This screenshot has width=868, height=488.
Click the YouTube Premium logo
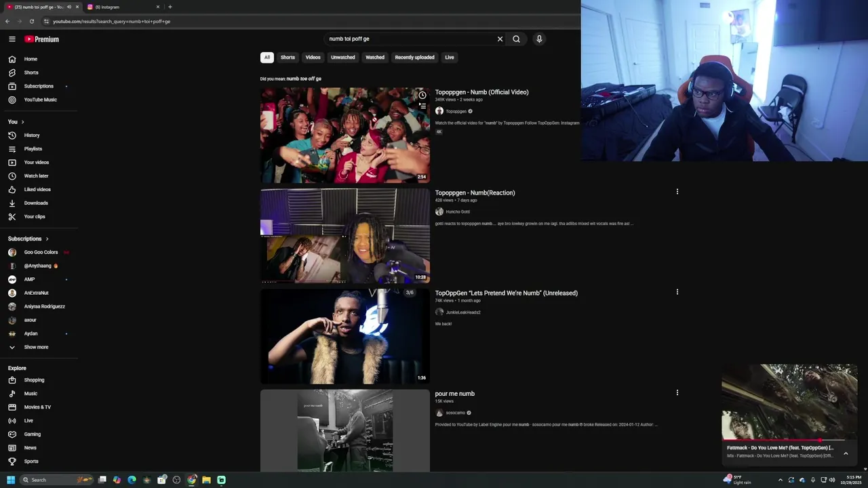(42, 39)
